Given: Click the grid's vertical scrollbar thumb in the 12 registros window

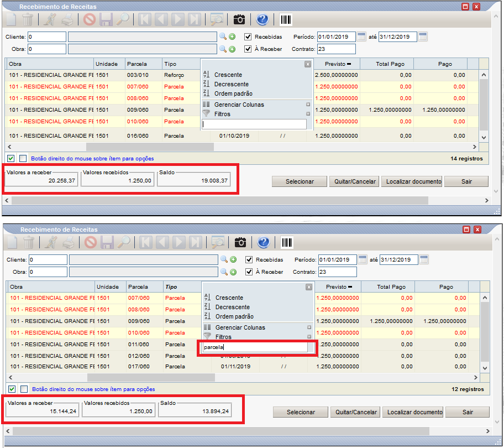Looking at the screenshot, I should pyautogui.click(x=485, y=332).
